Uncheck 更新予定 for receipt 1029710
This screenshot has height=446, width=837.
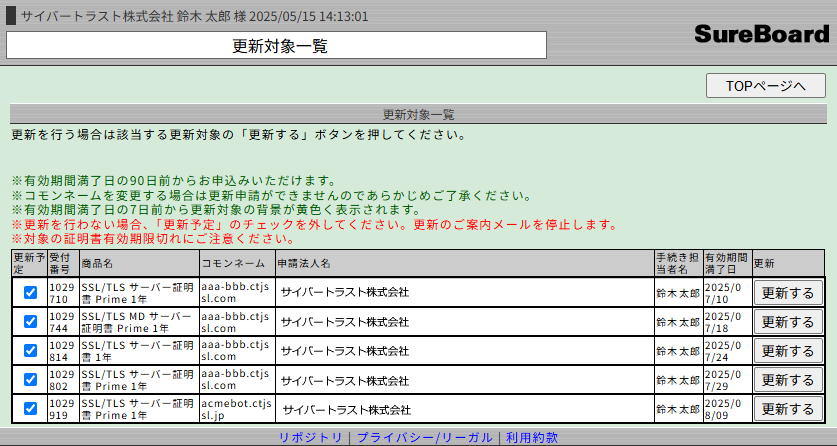(30, 293)
